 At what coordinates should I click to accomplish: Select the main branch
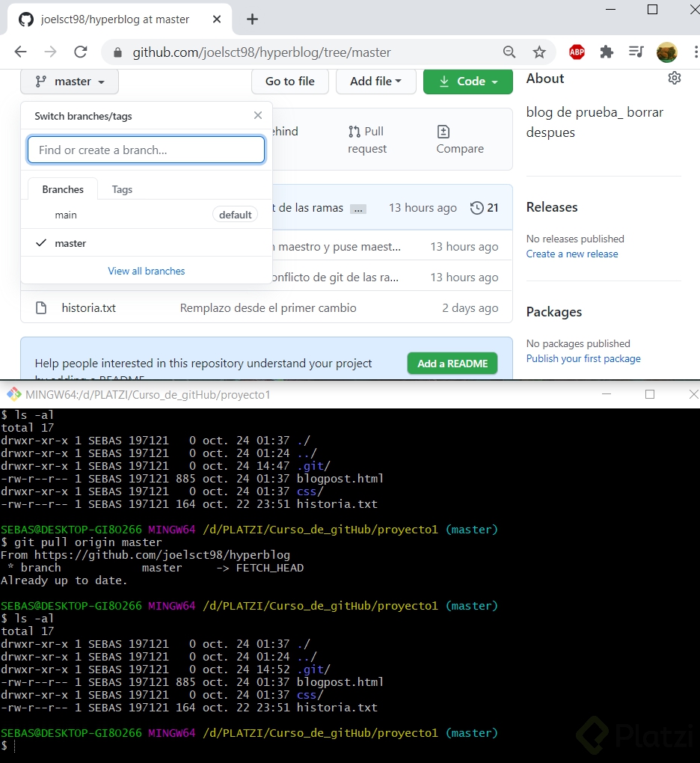147,215
